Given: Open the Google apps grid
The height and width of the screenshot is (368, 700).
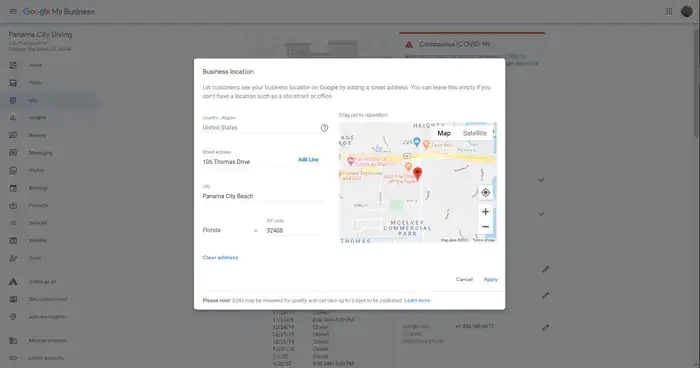Looking at the screenshot, I should [x=669, y=12].
